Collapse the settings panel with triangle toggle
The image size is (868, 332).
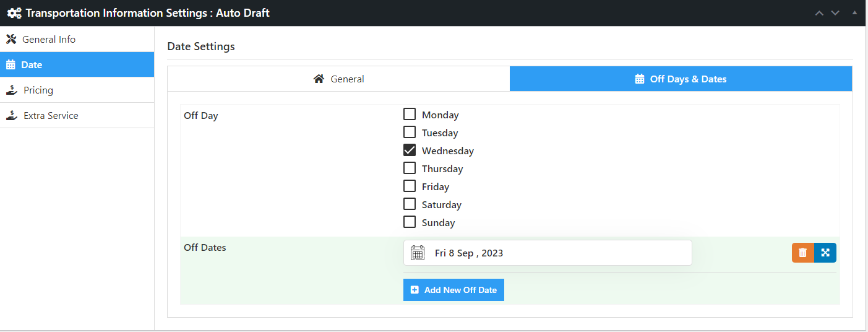[854, 13]
